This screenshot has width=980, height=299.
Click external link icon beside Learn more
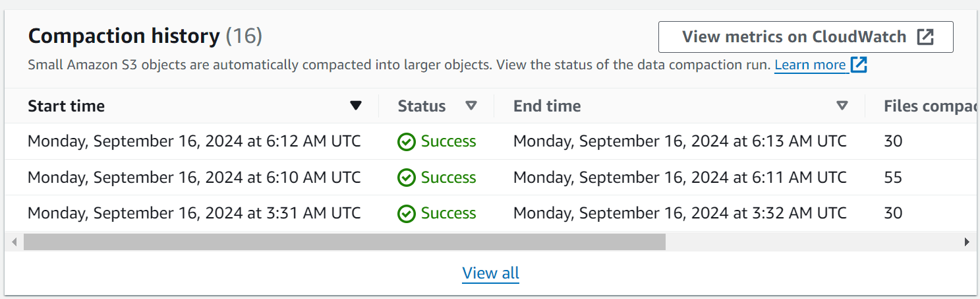click(859, 65)
